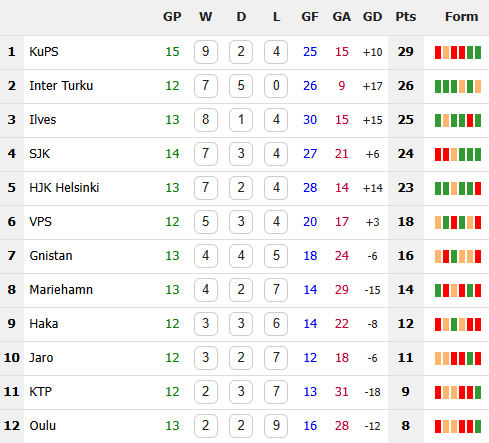Click the GD column header
The image size is (489, 443).
[x=372, y=17]
